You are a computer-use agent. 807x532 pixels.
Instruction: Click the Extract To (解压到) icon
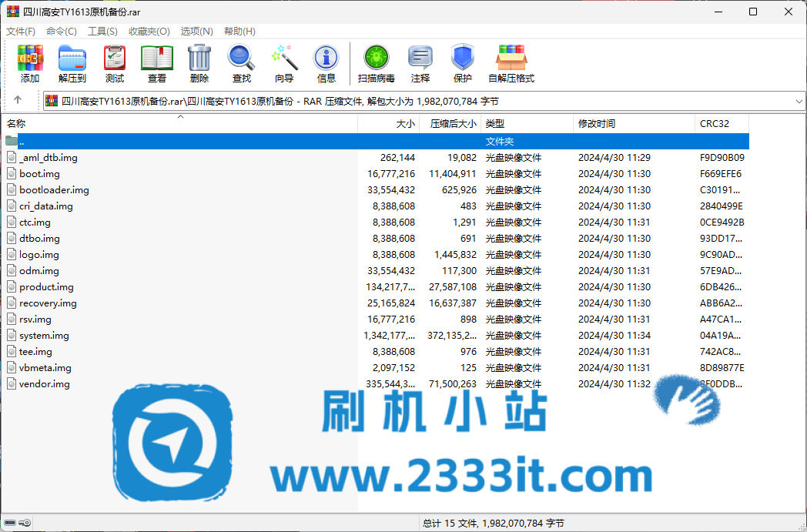tap(72, 63)
